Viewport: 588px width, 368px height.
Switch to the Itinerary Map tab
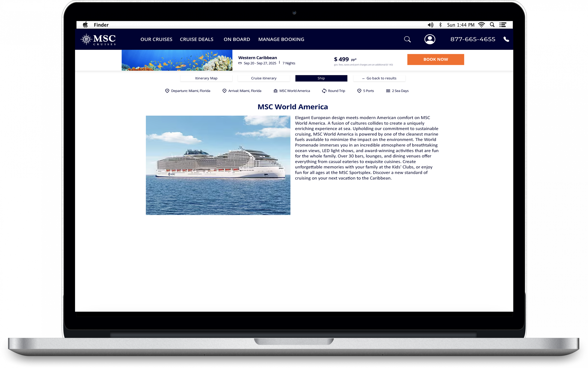click(x=206, y=78)
